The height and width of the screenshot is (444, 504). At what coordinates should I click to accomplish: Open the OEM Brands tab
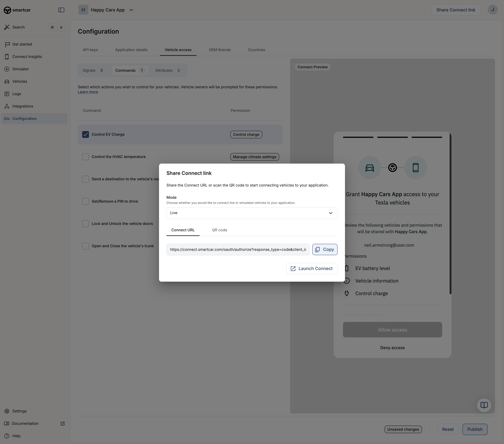point(219,50)
